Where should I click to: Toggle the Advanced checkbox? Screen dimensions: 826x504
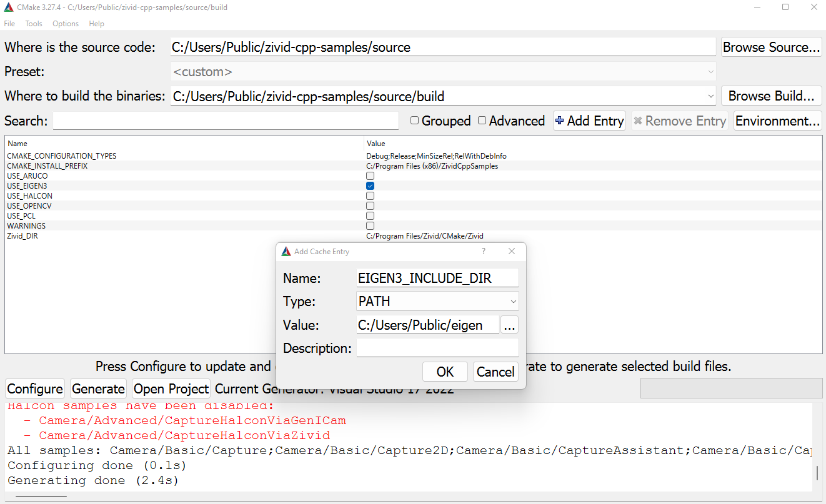(x=482, y=121)
